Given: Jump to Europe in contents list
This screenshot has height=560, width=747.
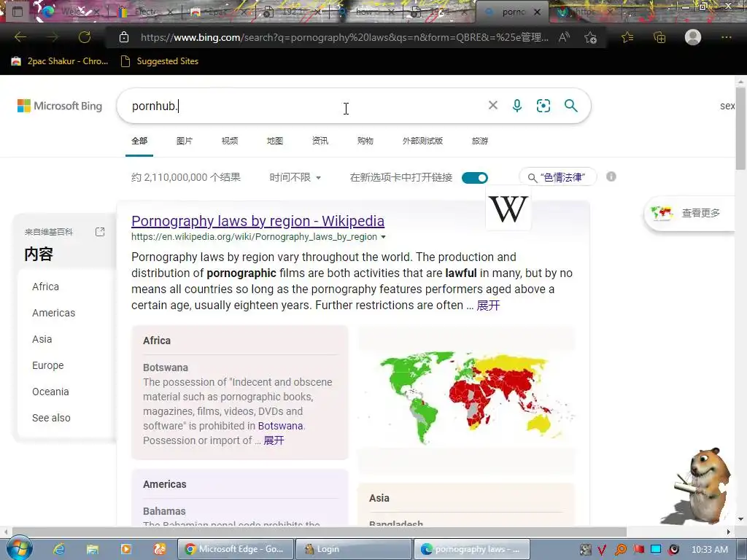Looking at the screenshot, I should pyautogui.click(x=47, y=365).
